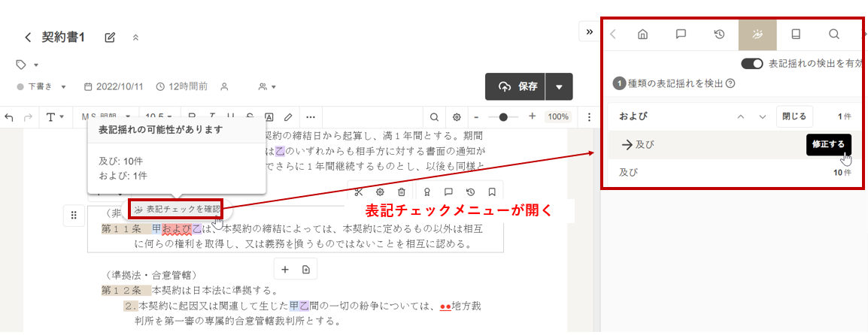868x335 pixels.
Task: Click the 修正する button
Action: tap(828, 144)
